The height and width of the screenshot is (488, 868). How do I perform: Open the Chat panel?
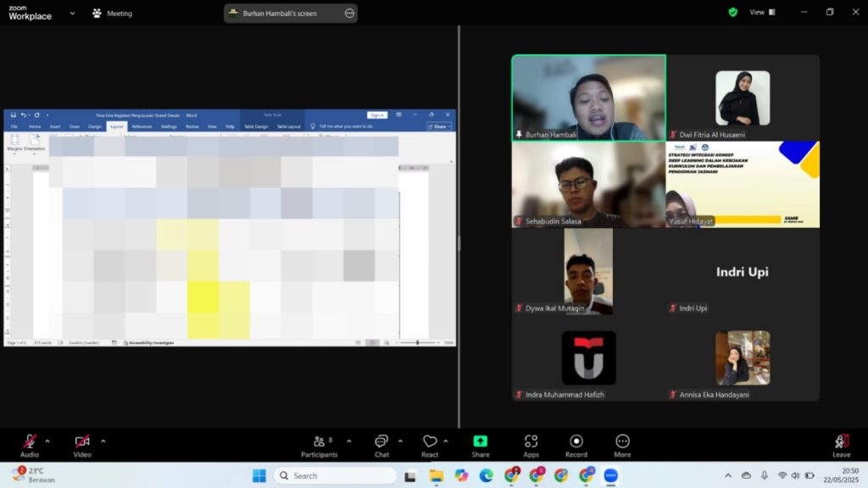coord(381,445)
